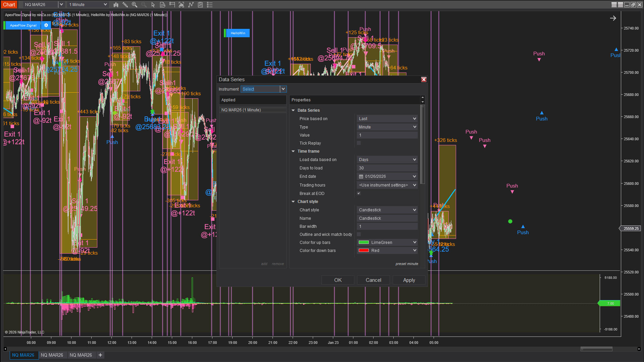Open the Chart style Candlestick dropdown
This screenshot has width=644, height=362.
pos(387,210)
